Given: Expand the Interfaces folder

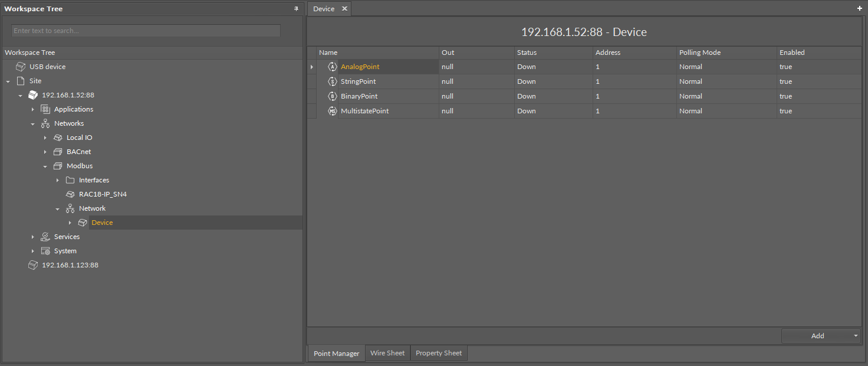Looking at the screenshot, I should click(x=58, y=180).
